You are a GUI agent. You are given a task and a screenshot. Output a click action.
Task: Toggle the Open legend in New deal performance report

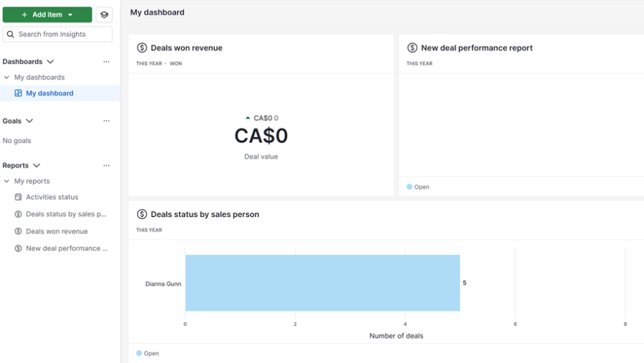tap(418, 187)
